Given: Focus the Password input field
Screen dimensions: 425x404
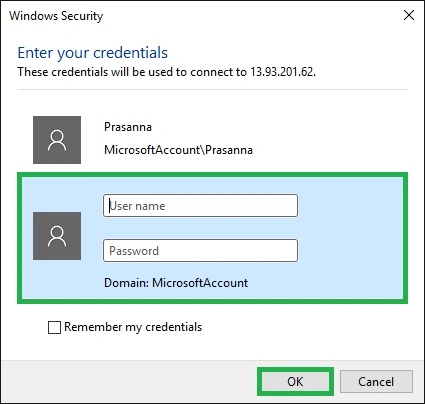Looking at the screenshot, I should [200, 250].
